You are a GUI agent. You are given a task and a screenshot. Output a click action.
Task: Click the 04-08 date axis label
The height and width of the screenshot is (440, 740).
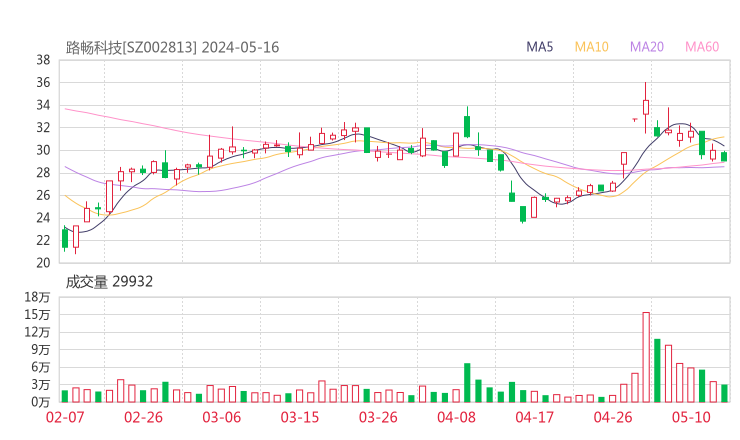pyautogui.click(x=456, y=417)
